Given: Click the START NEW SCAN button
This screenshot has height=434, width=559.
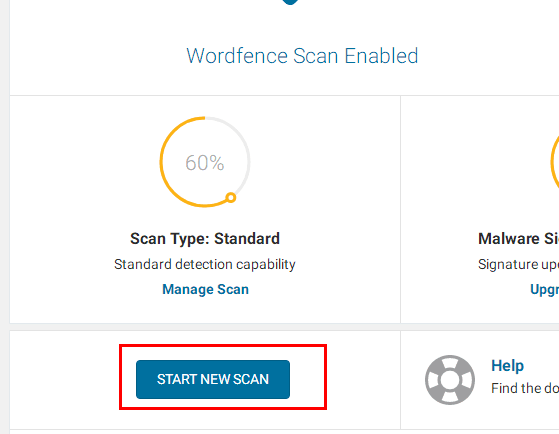Looking at the screenshot, I should tap(213, 379).
